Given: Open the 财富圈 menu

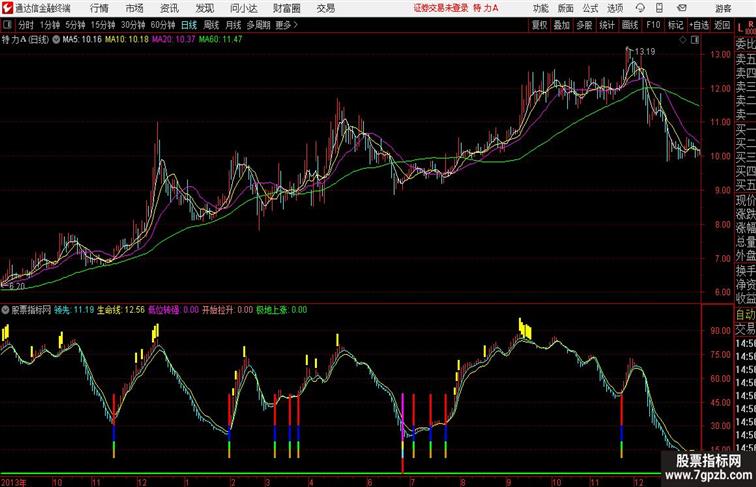Looking at the screenshot, I should click(286, 8).
